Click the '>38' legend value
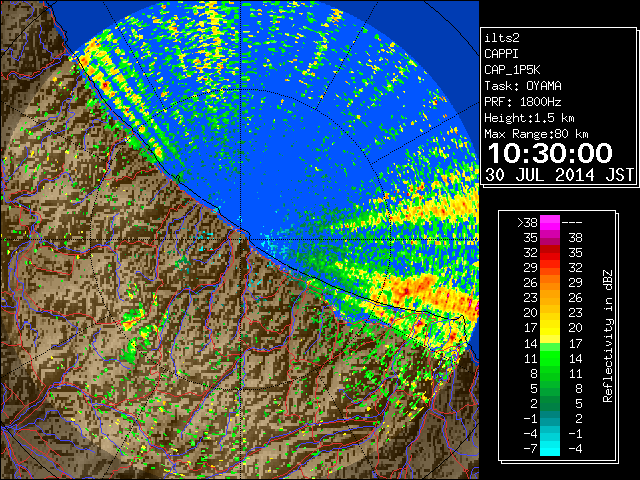640x480 pixels. [x=527, y=223]
